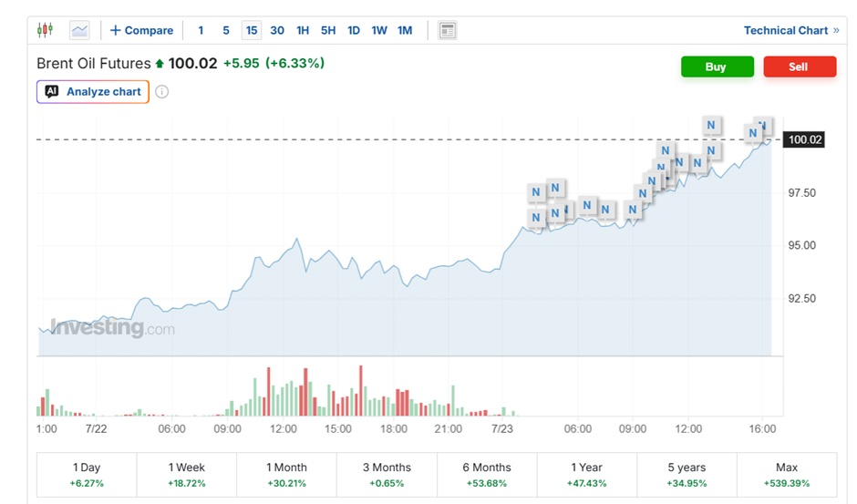Select the 30 minute interval
Image resolution: width=857 pixels, height=504 pixels.
(277, 31)
